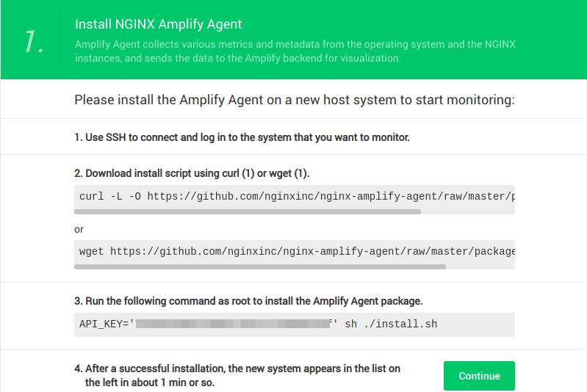The width and height of the screenshot is (587, 392).
Task: Click the scrollbar thumb under the wget command
Action: point(260,266)
